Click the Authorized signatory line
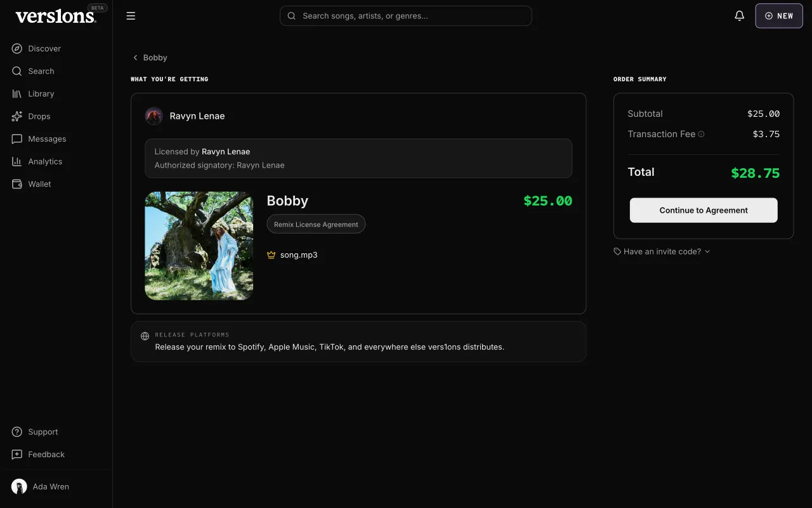 [x=219, y=165]
